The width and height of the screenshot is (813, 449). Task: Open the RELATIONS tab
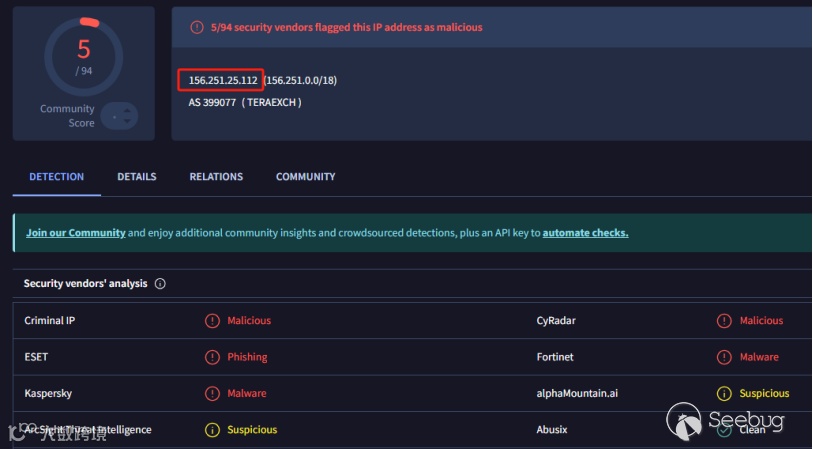pos(216,177)
